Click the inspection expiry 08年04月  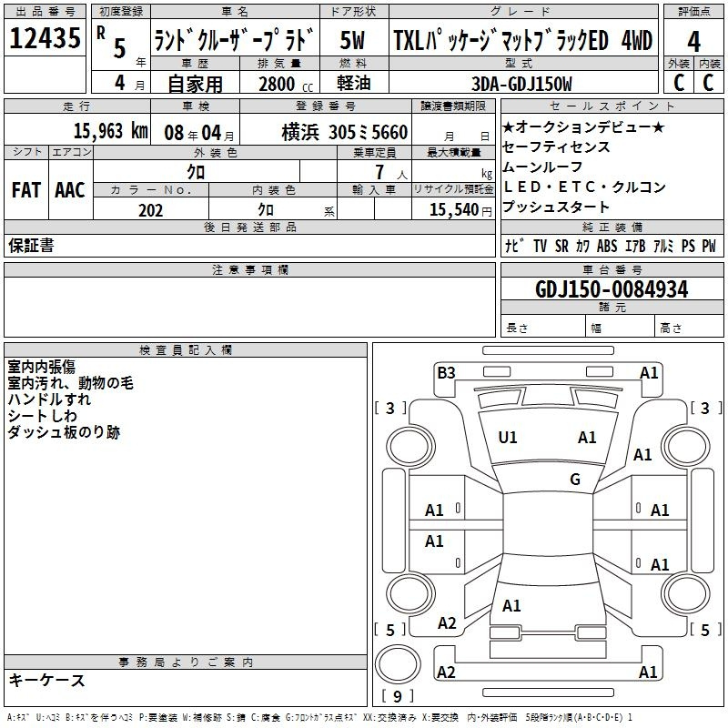coord(199,133)
